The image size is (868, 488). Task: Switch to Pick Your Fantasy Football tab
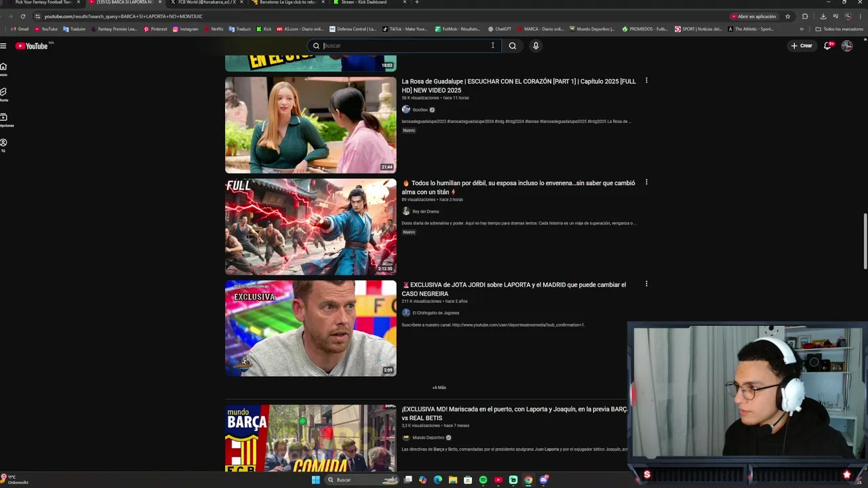pos(43,3)
